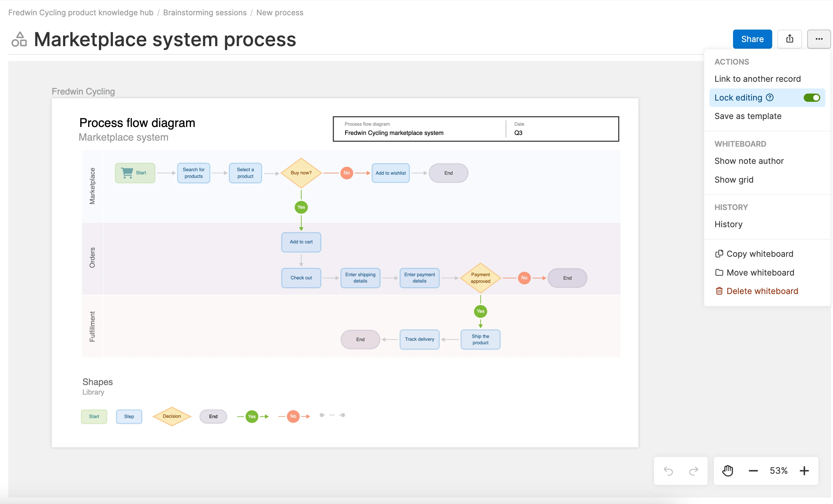Viewport: 833px width, 504px height.
Task: Click the 53% zoom level indicator
Action: (778, 471)
